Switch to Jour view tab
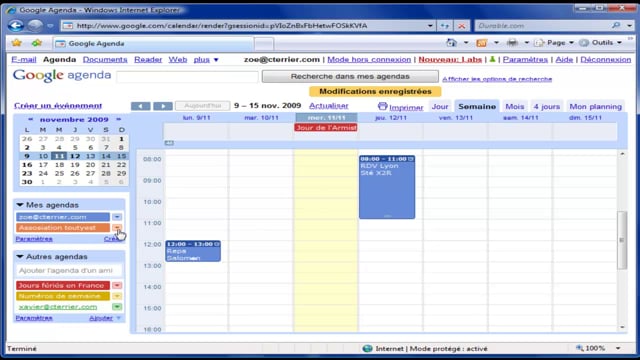This screenshot has height=360, width=640. point(440,107)
